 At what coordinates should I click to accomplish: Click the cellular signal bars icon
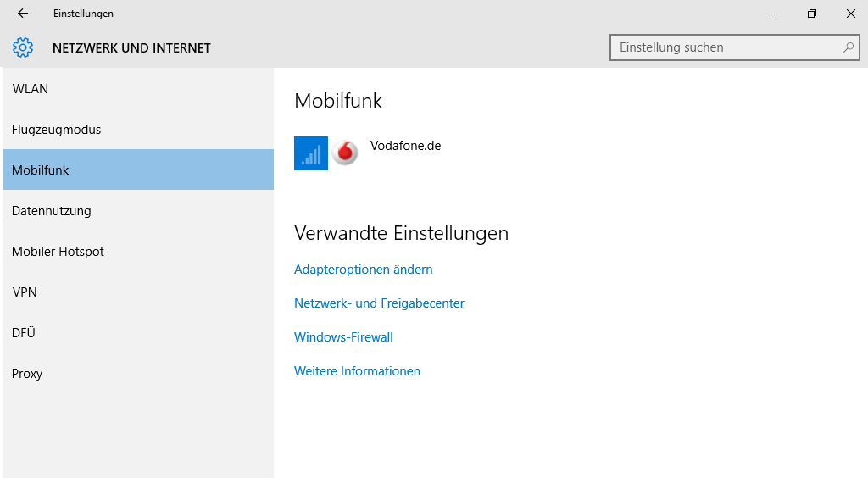tap(311, 153)
